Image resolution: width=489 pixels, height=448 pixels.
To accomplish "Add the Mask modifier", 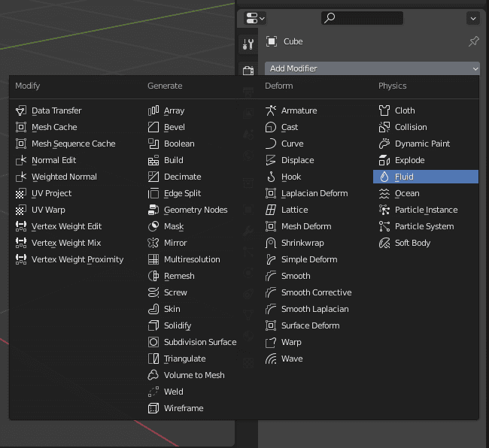I will (x=166, y=226).
